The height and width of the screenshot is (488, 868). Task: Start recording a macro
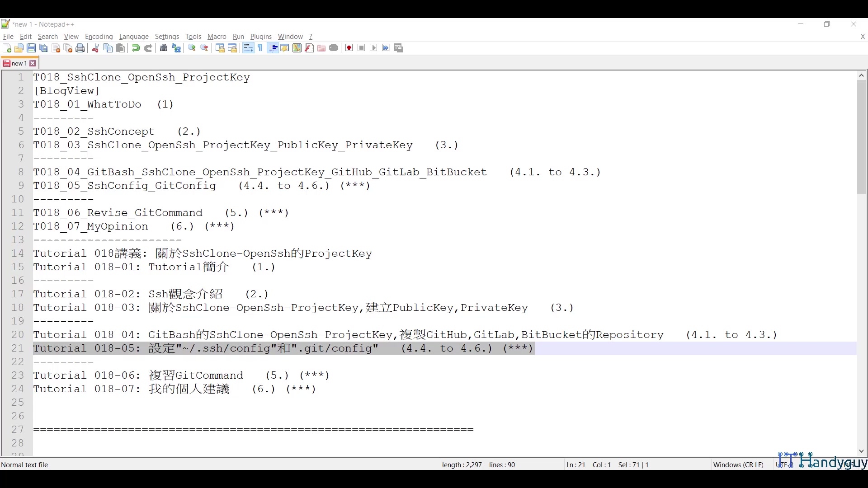pyautogui.click(x=349, y=48)
